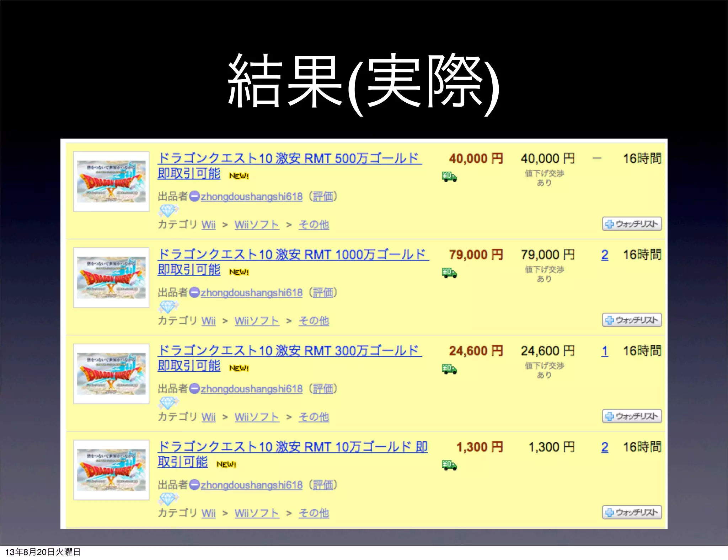Open Wii category in the 10万 listing
The image size is (728, 560).
click(x=209, y=513)
